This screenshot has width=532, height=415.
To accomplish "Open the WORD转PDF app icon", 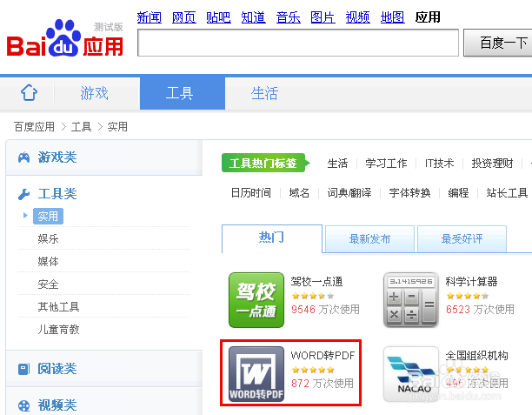I will (x=256, y=374).
